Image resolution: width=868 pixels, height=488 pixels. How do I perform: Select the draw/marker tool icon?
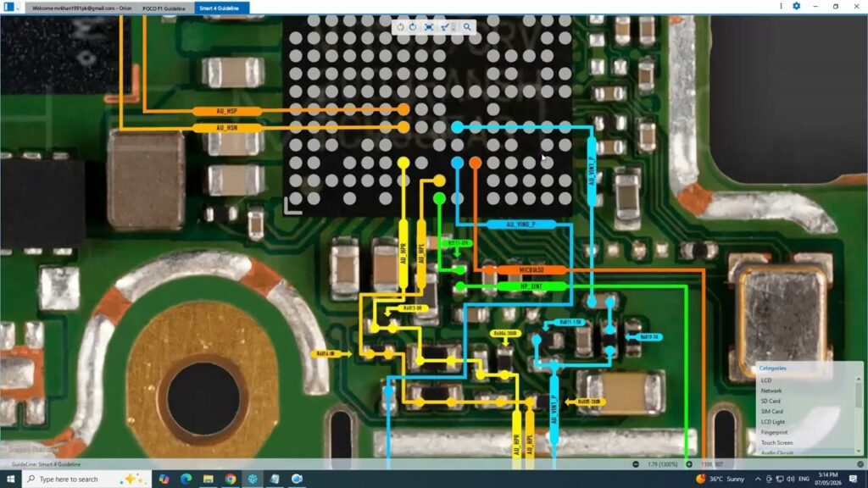click(444, 26)
